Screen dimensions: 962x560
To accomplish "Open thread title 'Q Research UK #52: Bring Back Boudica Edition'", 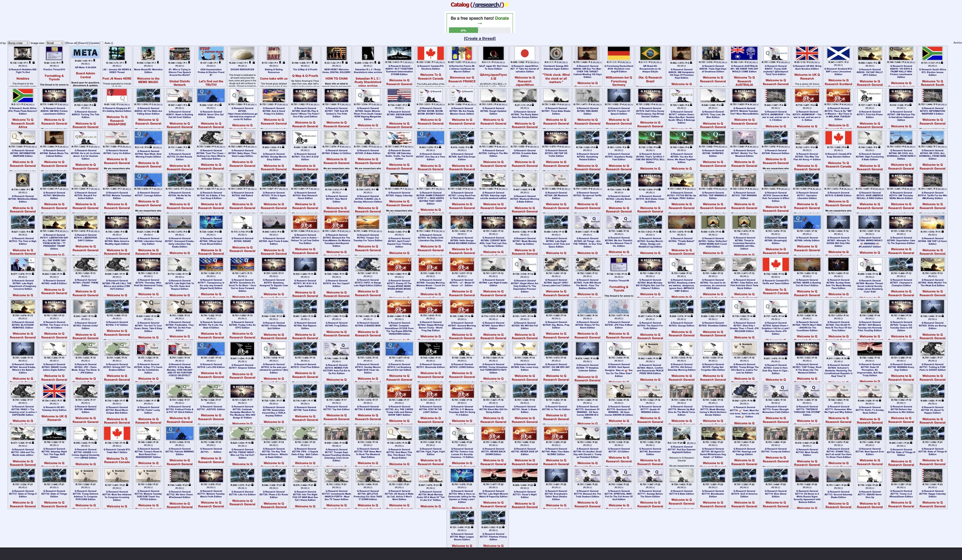I will point(807,67).
